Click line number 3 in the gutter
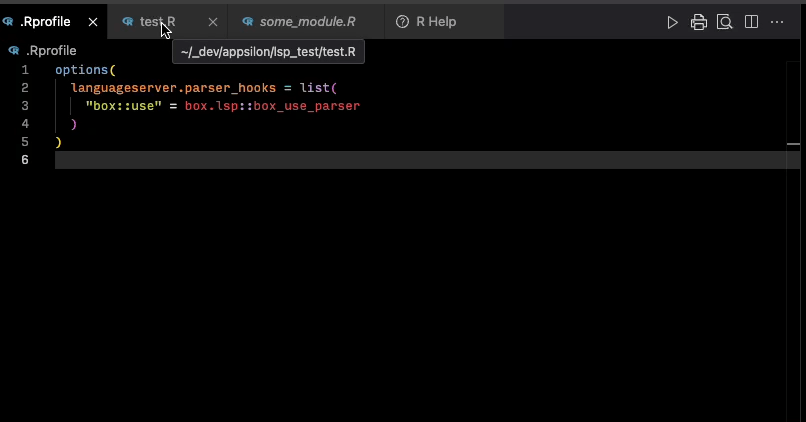 pyautogui.click(x=25, y=106)
